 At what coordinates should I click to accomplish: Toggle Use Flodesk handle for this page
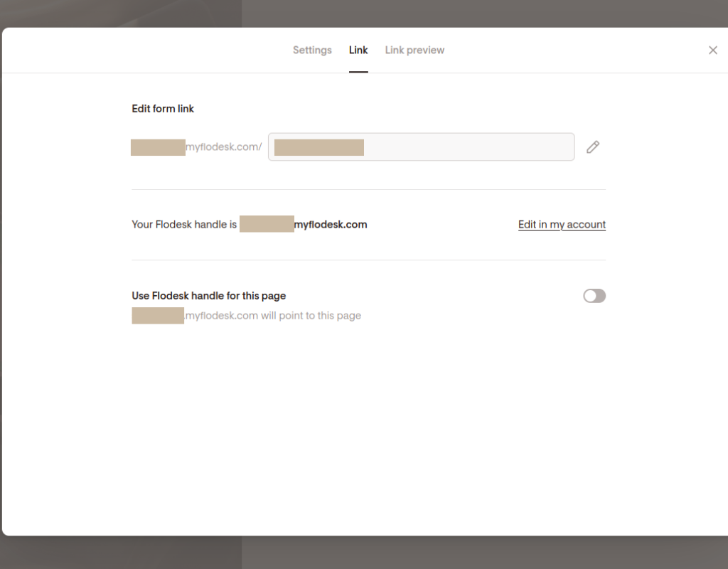[594, 296]
